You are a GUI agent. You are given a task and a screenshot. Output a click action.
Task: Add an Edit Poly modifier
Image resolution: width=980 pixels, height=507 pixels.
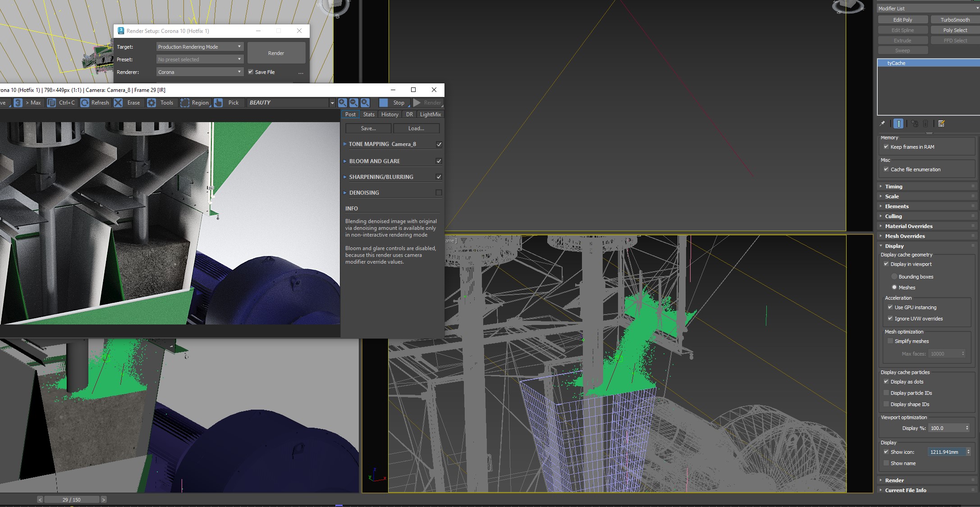[903, 20]
